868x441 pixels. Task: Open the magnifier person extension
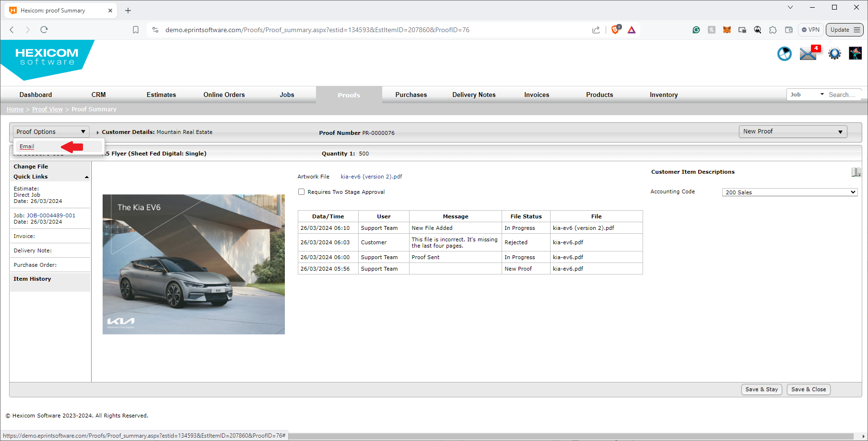click(x=758, y=30)
